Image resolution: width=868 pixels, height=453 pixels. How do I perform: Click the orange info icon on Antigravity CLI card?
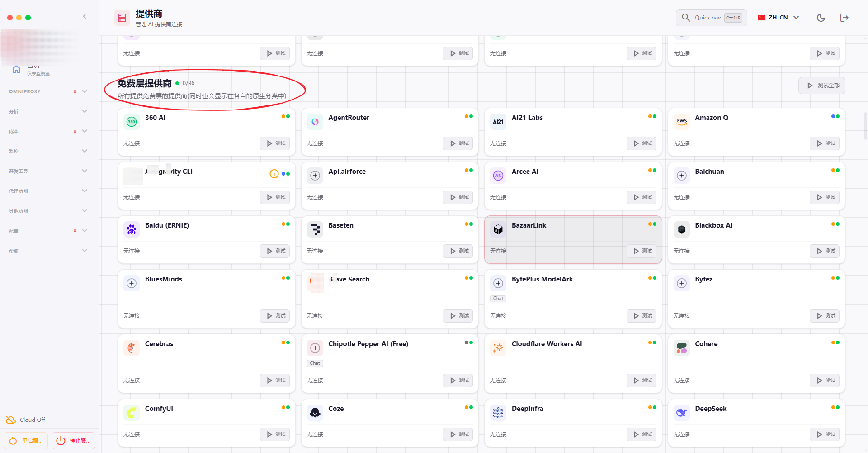click(274, 174)
